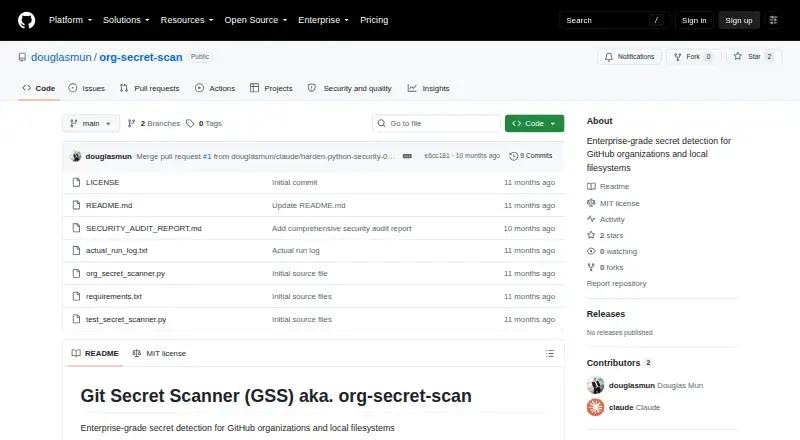Switch to the Actions tab
This screenshot has width=800, height=440.
pos(215,88)
